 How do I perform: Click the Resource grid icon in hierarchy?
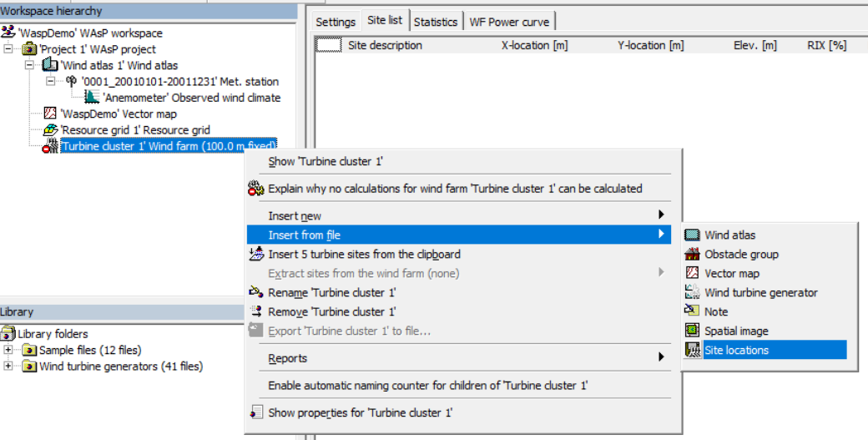[x=50, y=130]
